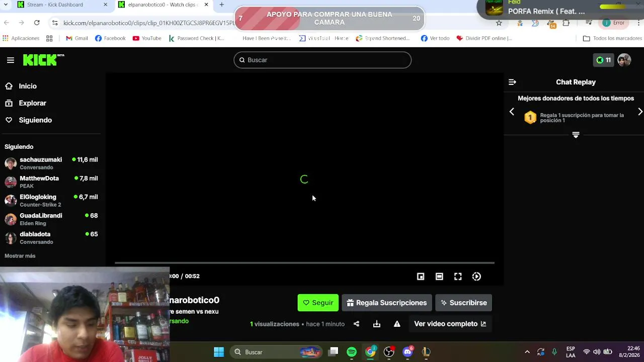Open Discord from the taskbar

[x=408, y=352]
